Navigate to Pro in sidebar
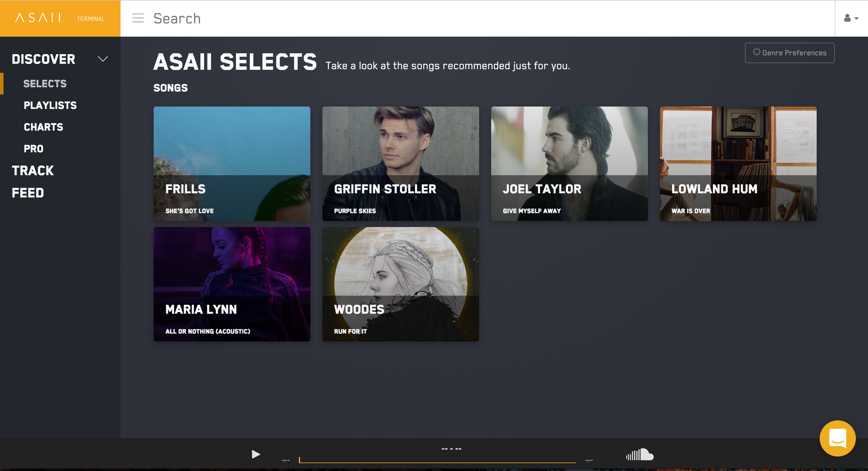The width and height of the screenshot is (868, 471). click(33, 149)
